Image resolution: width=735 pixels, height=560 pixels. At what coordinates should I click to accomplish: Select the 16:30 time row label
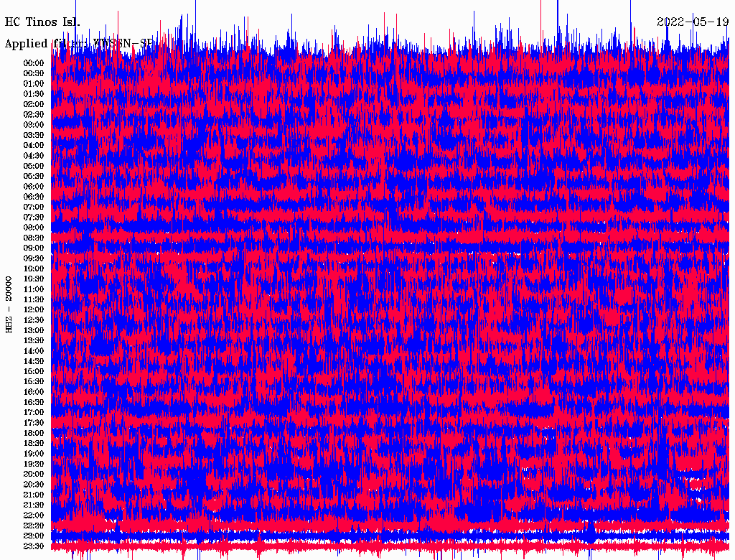(x=34, y=402)
